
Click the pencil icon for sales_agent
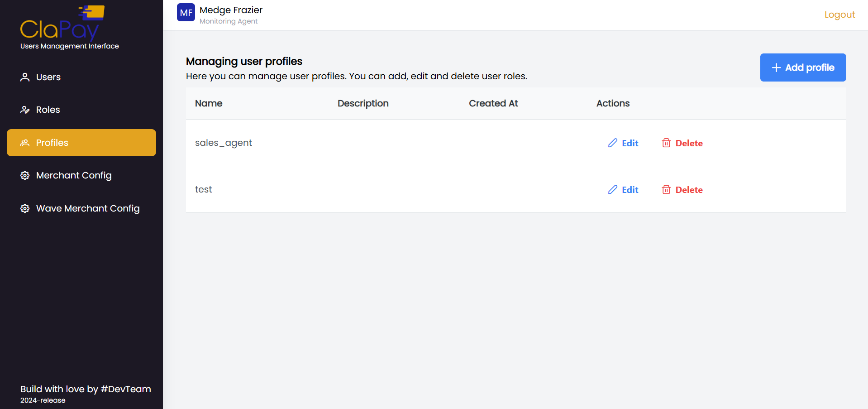(x=612, y=143)
